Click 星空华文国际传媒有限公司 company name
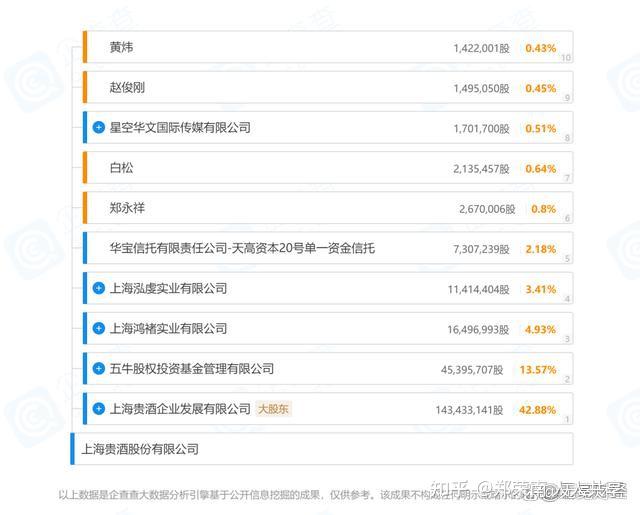The image size is (640, 515). 180,127
